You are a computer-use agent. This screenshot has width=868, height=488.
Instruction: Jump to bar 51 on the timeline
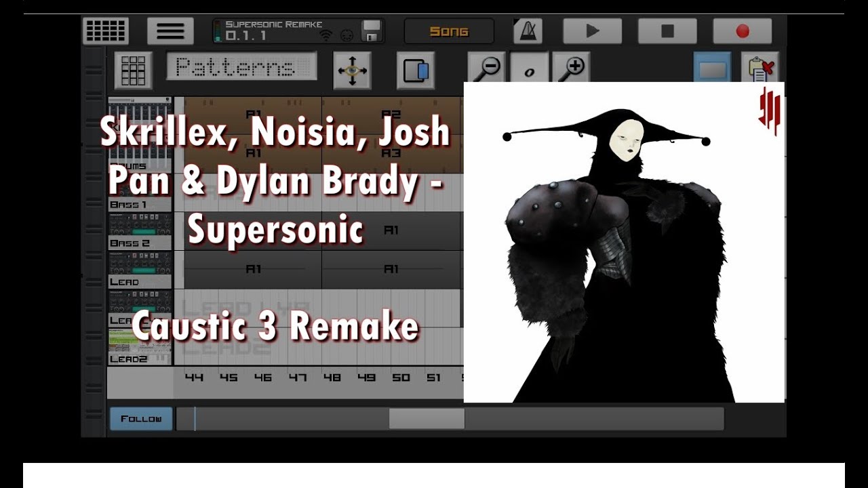pyautogui.click(x=433, y=378)
